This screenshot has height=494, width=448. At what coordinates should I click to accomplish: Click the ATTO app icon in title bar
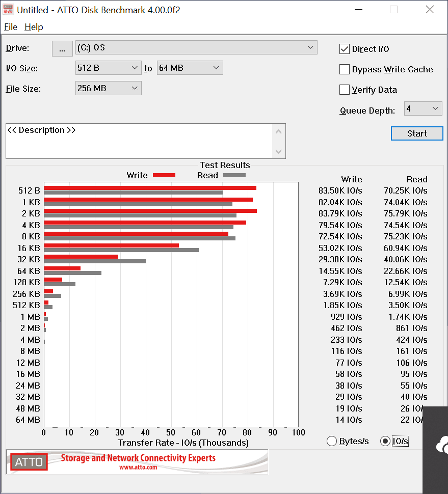point(8,10)
